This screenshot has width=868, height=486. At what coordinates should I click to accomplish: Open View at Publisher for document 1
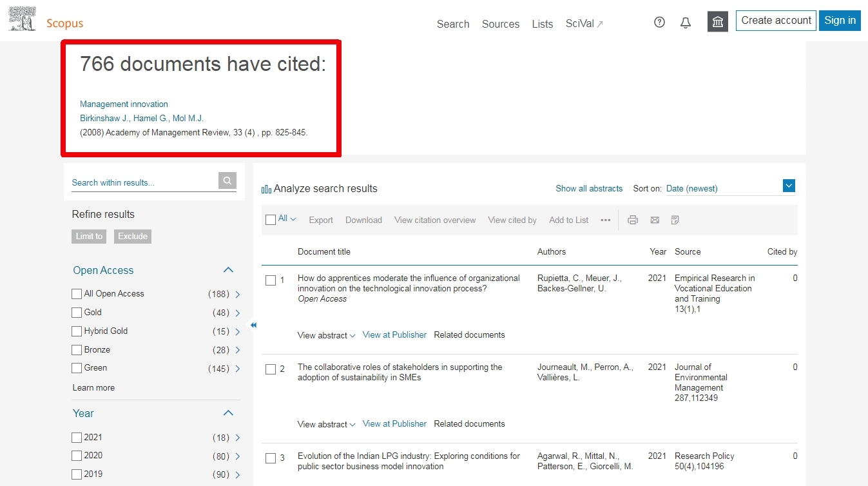tap(394, 335)
